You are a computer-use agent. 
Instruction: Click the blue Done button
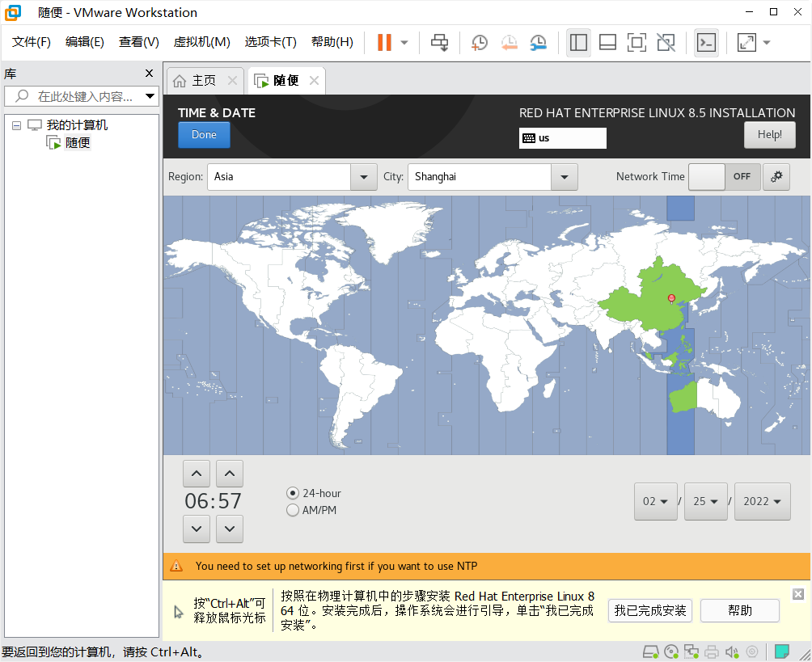click(x=204, y=134)
